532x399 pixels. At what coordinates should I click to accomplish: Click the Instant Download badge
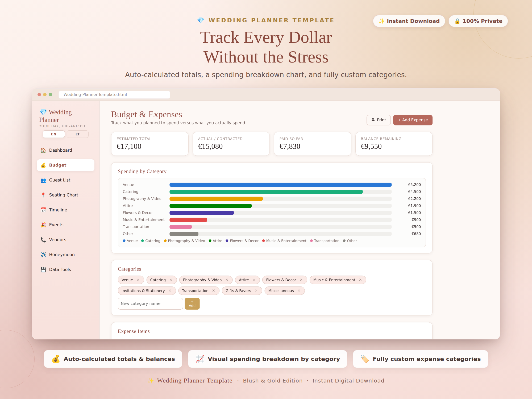(x=409, y=21)
